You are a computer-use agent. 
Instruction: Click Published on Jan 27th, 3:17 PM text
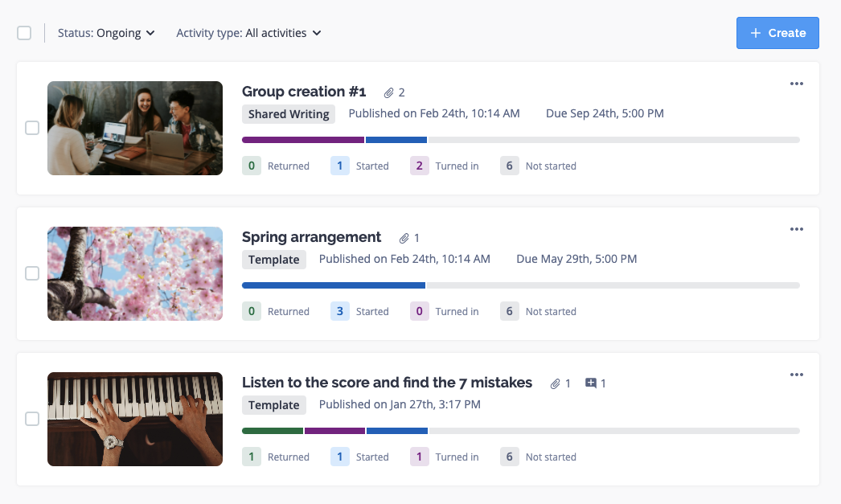click(400, 404)
